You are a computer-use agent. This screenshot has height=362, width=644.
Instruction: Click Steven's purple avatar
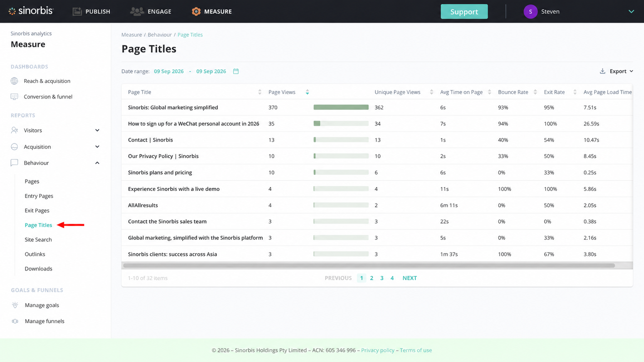[530, 12]
